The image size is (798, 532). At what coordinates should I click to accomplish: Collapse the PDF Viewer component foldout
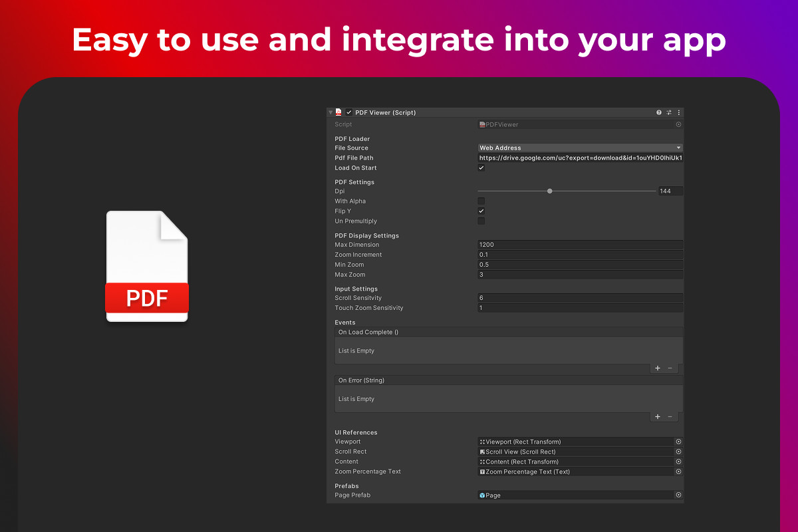click(x=331, y=112)
